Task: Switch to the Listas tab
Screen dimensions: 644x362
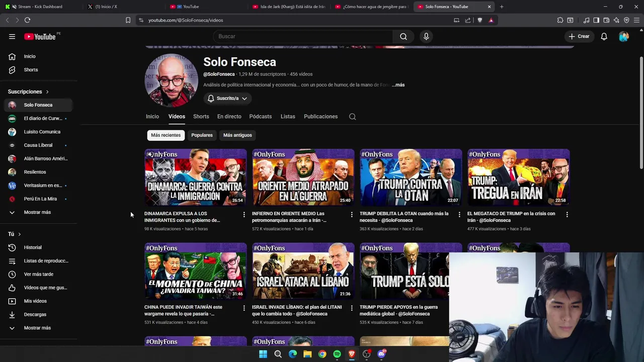Action: [288, 117]
